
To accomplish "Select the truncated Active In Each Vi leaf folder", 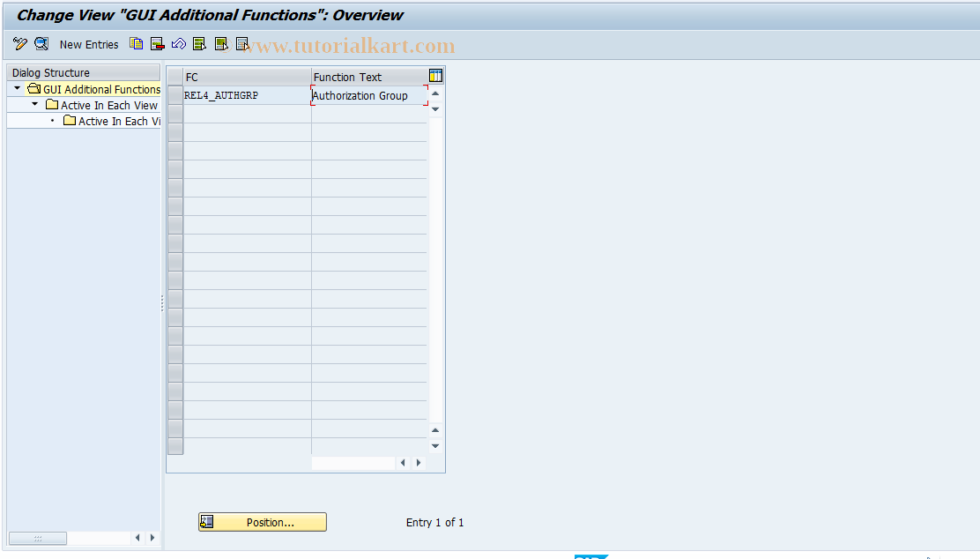I will point(112,121).
